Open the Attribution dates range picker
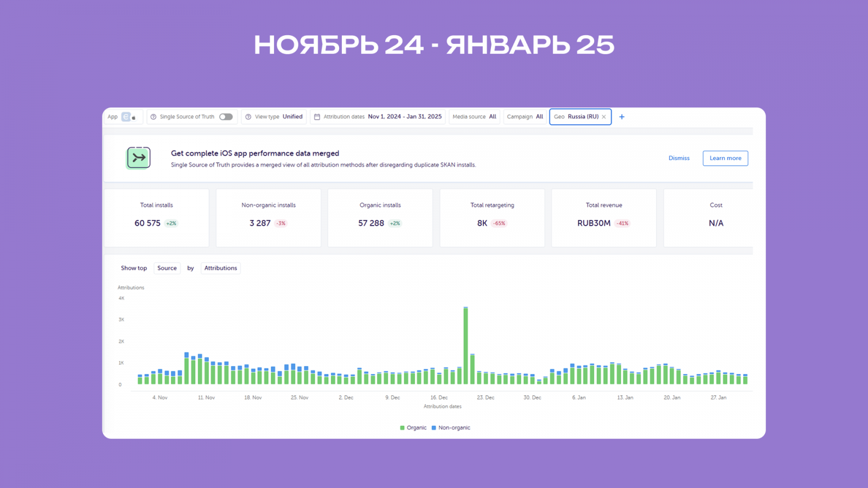Screen dimensions: 868x488 tap(378, 117)
